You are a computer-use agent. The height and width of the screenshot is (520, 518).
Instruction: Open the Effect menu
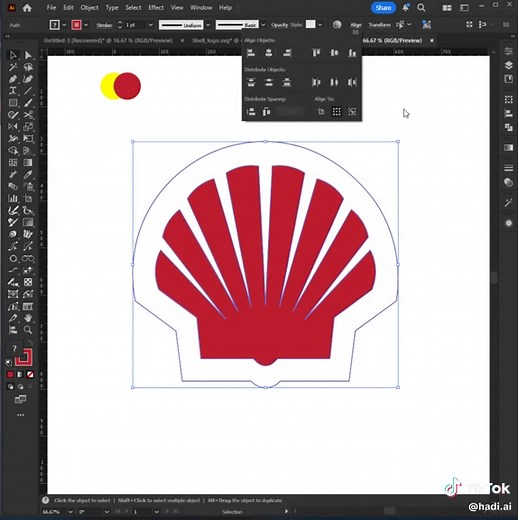156,7
